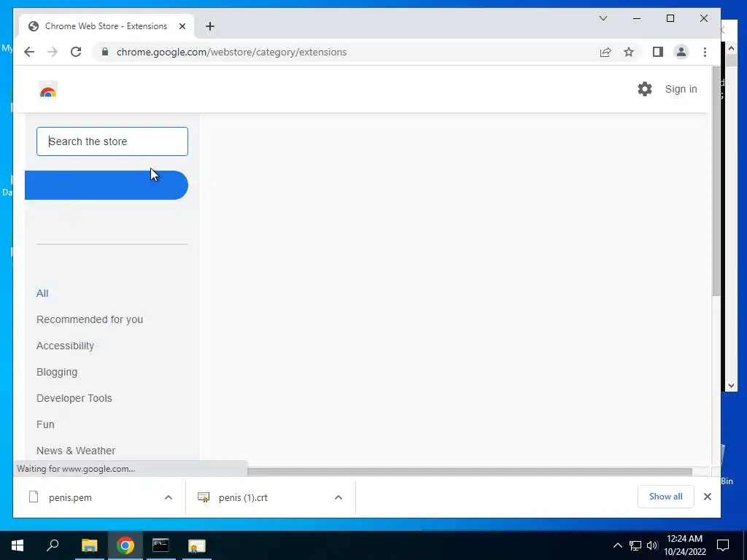Sign in to the Web Store

pos(681,89)
